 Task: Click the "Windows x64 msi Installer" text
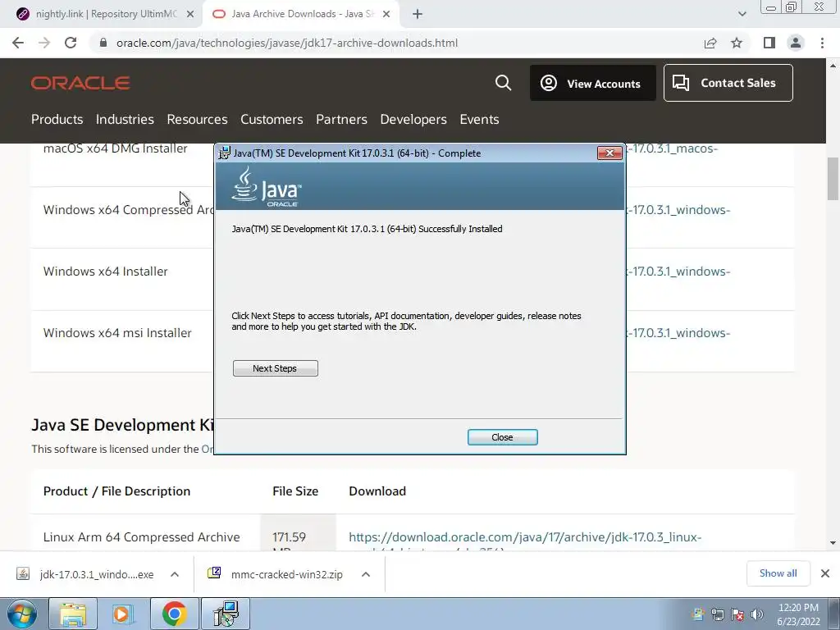pyautogui.click(x=117, y=333)
